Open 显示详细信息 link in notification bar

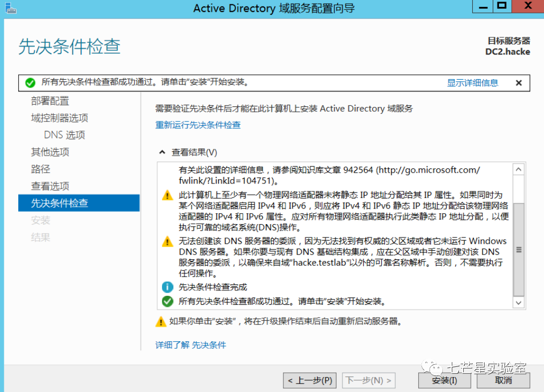click(x=472, y=83)
